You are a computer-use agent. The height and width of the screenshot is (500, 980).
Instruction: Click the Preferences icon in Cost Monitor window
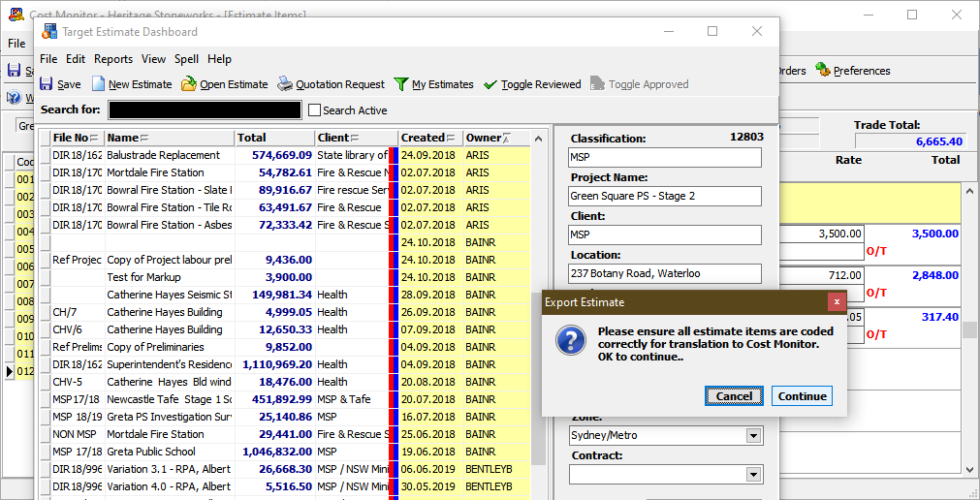click(822, 70)
